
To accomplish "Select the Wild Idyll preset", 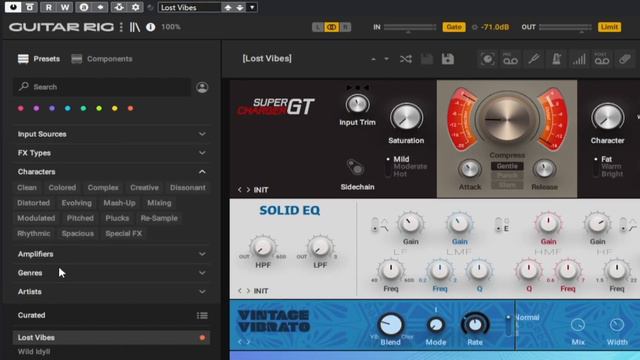I will tap(34, 351).
